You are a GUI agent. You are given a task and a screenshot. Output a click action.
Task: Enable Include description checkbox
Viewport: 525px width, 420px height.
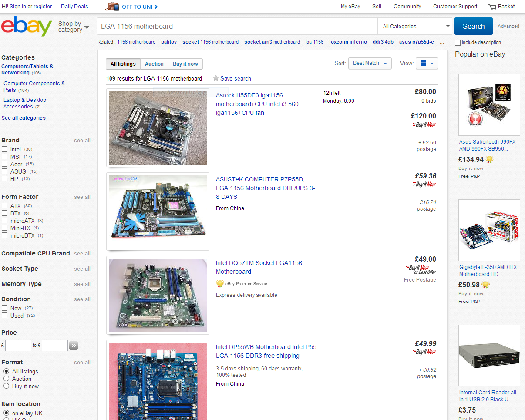[x=458, y=43]
